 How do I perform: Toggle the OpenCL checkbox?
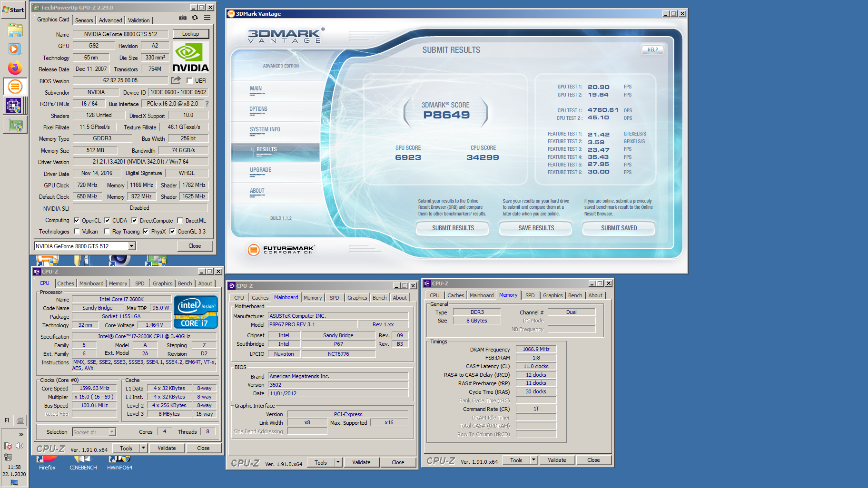pos(77,220)
